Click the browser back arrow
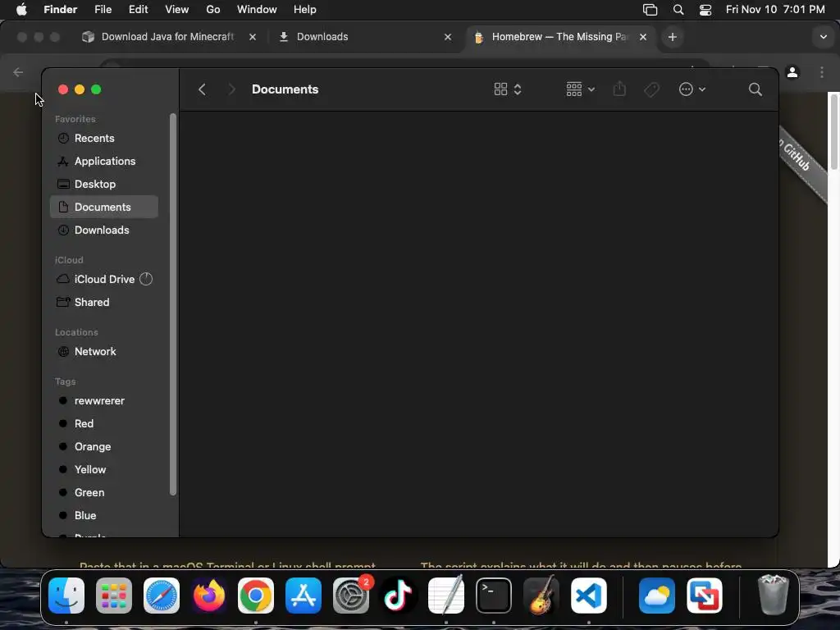The image size is (840, 630). pos(18,72)
